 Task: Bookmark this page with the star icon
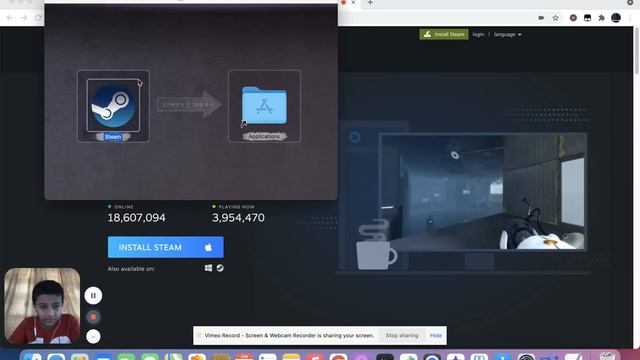(556, 18)
